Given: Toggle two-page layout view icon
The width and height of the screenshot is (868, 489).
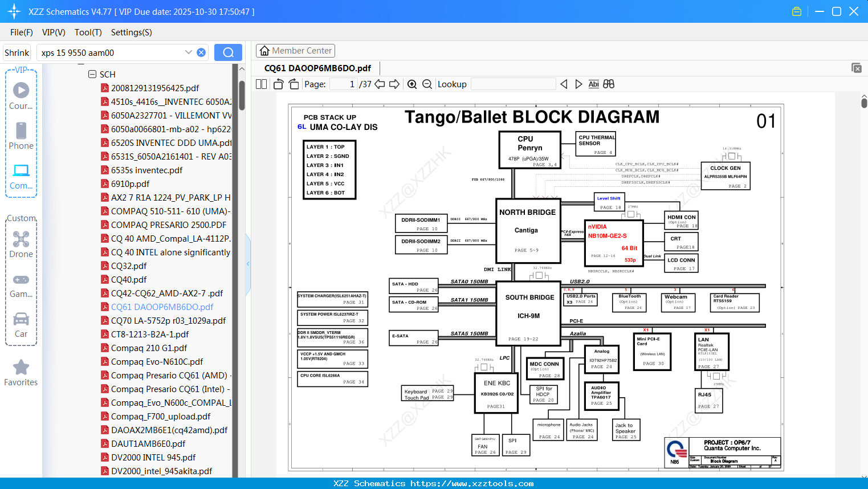Looking at the screenshot, I should [x=262, y=84].
